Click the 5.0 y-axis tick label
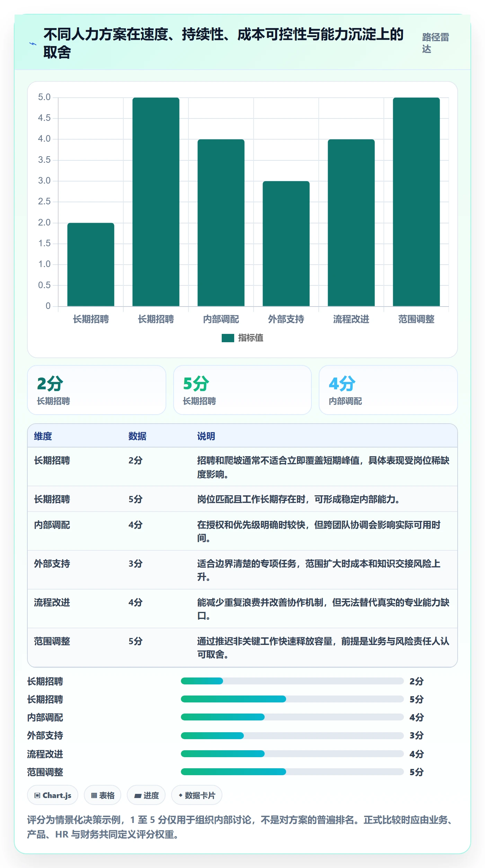Screen dimensions: 485x868 pos(44,97)
